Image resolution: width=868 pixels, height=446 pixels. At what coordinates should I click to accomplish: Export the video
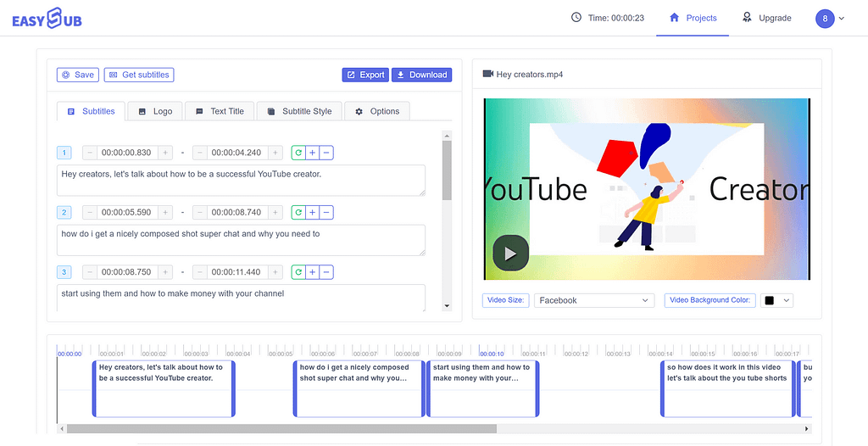point(365,75)
